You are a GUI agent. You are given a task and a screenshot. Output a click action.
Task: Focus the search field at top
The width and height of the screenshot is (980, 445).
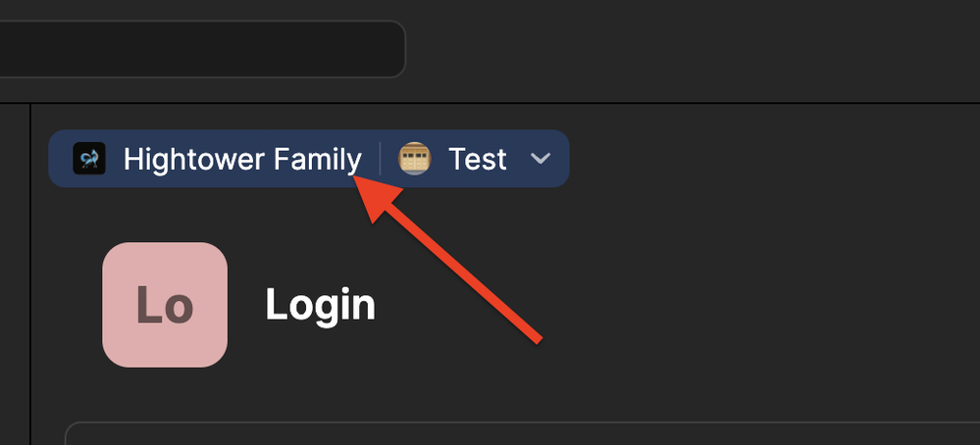point(202,49)
